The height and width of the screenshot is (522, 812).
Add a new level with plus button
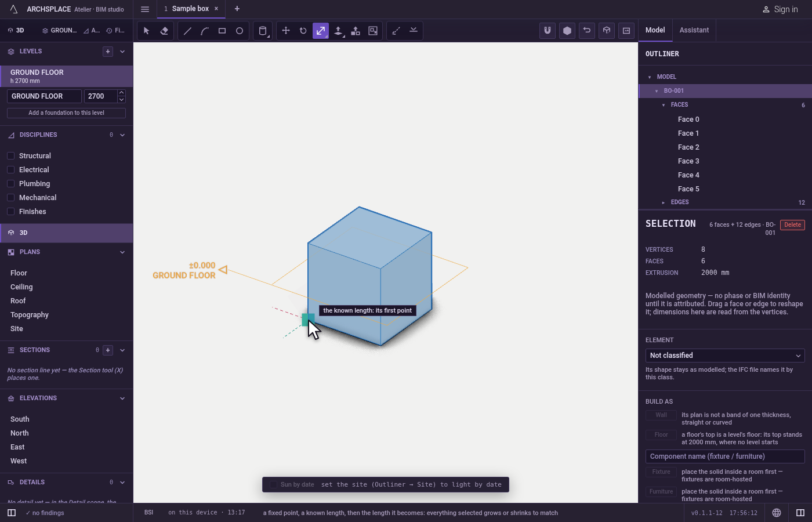tap(108, 52)
